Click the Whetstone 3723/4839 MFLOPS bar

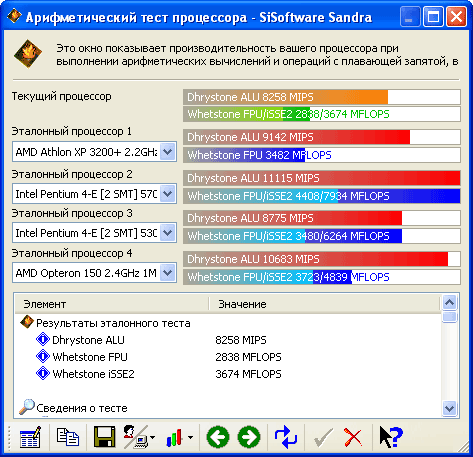322,277
